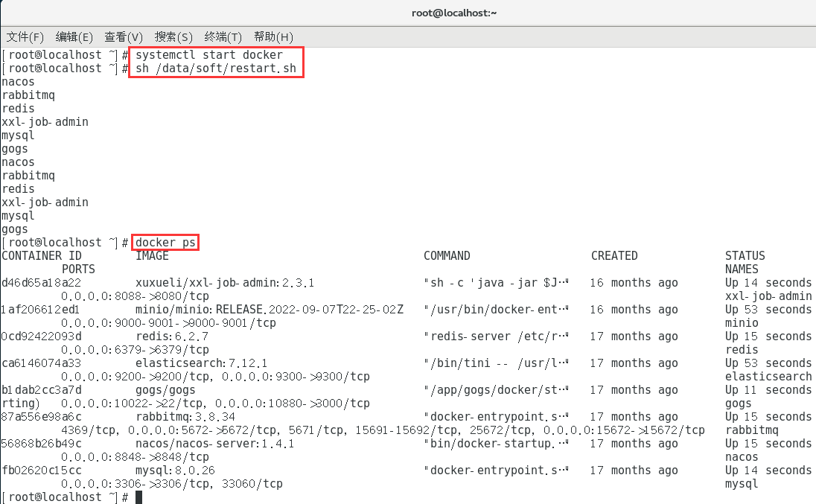Click image name mysql:8.0.26
The height and width of the screenshot is (504, 816).
[176, 470]
